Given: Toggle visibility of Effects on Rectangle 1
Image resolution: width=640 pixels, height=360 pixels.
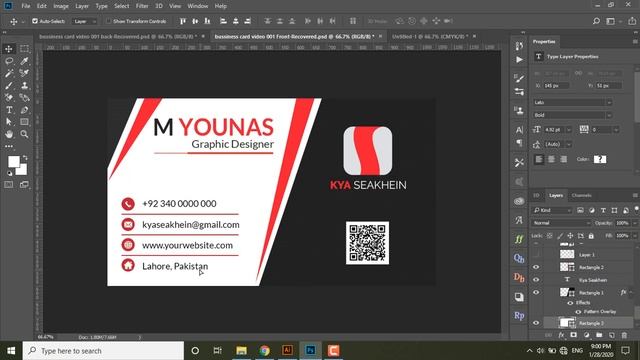Looking at the screenshot, I should 570,303.
